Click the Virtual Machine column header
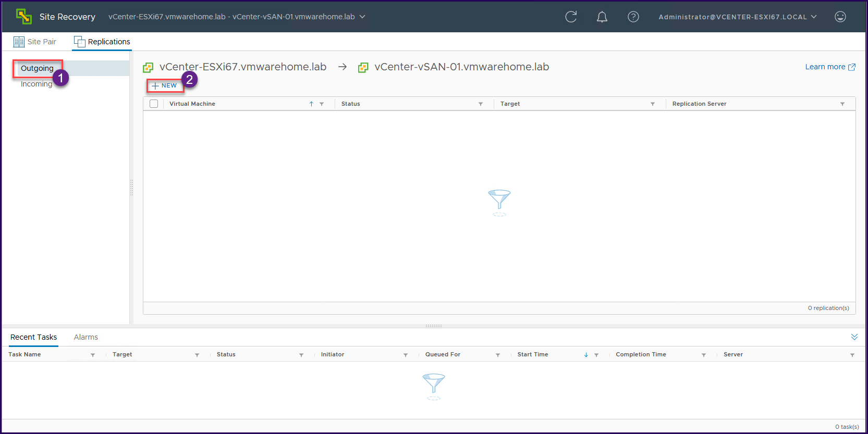The height and width of the screenshot is (434, 868). (x=192, y=104)
